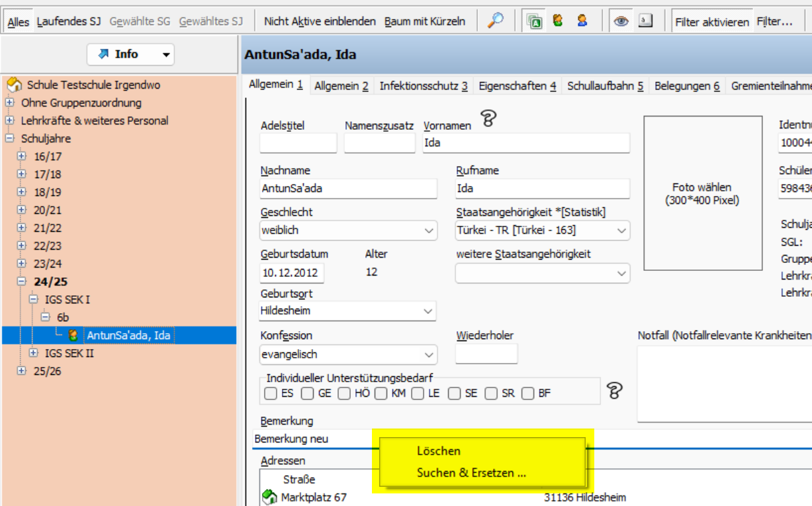The image size is (812, 506).
Task: Click the blue-shirt person toolbar icon
Action: point(582,21)
